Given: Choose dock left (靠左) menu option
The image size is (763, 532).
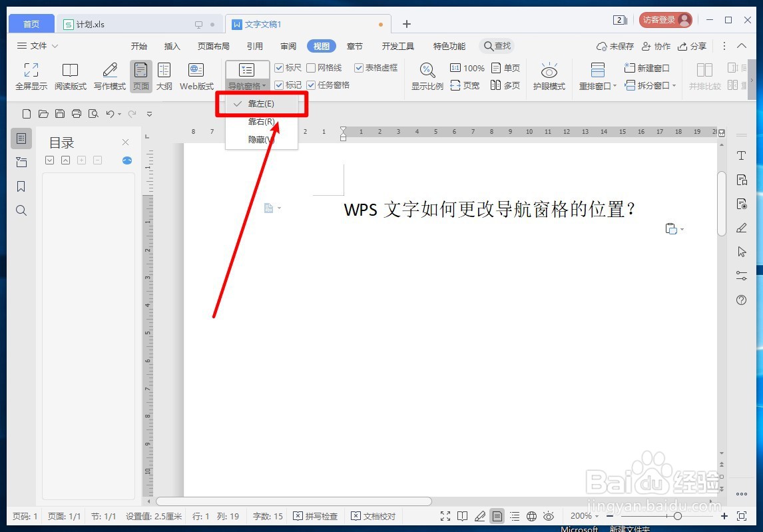Looking at the screenshot, I should tap(262, 104).
